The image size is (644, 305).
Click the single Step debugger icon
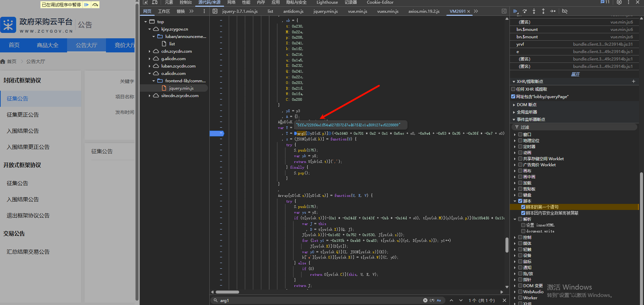point(553,11)
